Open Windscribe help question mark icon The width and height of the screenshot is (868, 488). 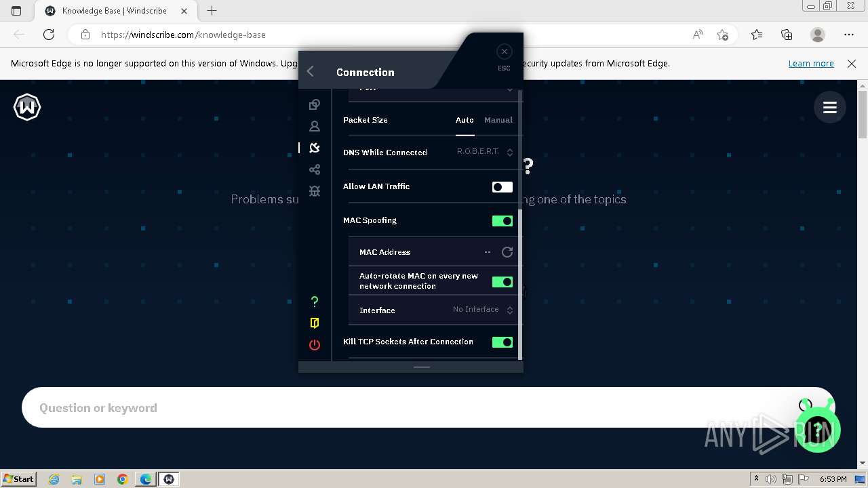[315, 302]
